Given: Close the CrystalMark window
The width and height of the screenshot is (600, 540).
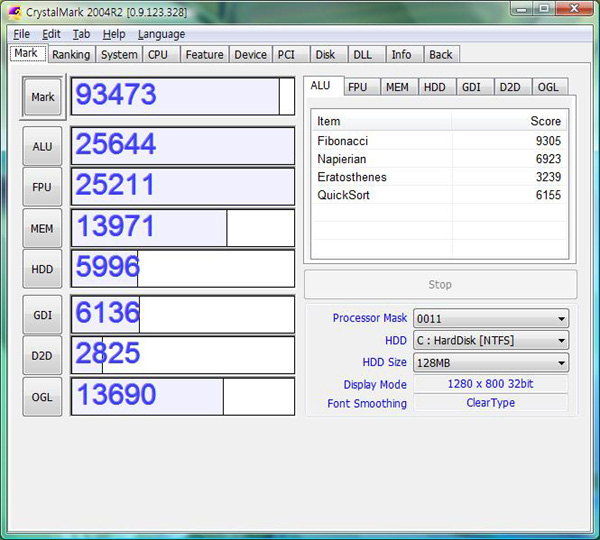Looking at the screenshot, I should [x=574, y=8].
